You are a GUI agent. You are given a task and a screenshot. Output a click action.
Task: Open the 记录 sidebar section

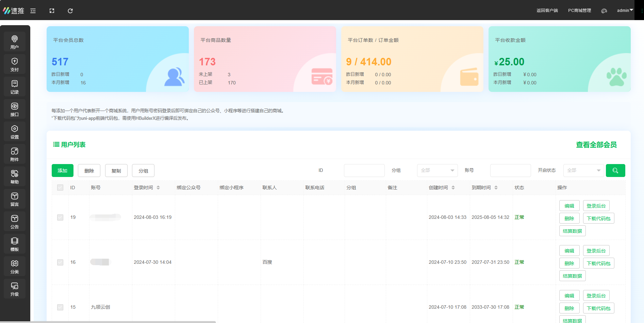[x=15, y=86]
